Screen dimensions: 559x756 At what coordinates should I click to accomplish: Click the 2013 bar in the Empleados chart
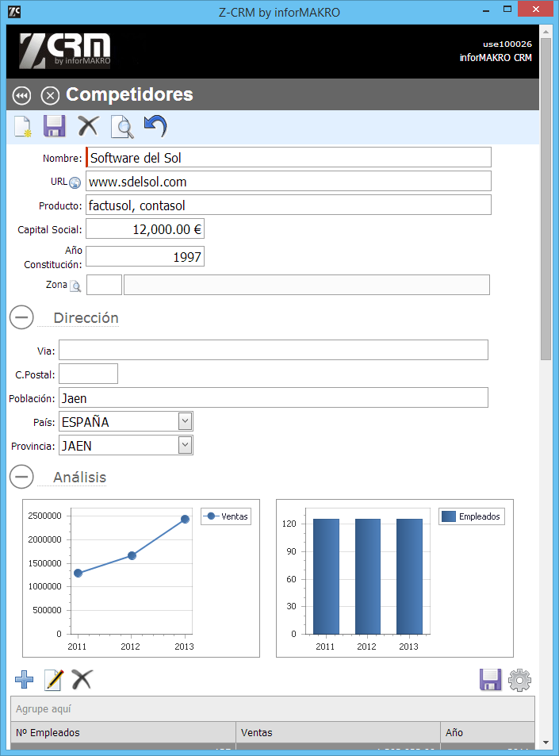(x=410, y=577)
